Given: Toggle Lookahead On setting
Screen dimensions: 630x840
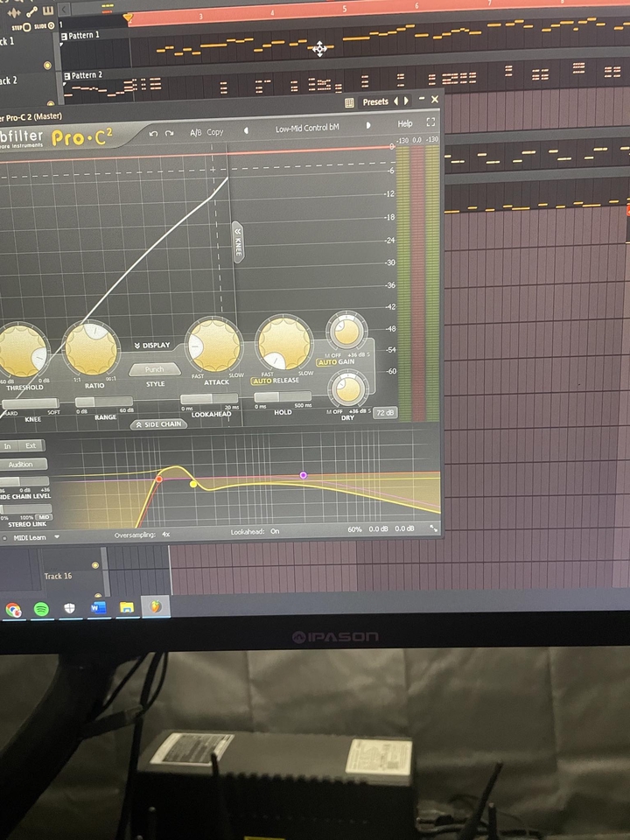Looking at the screenshot, I should pyautogui.click(x=255, y=532).
